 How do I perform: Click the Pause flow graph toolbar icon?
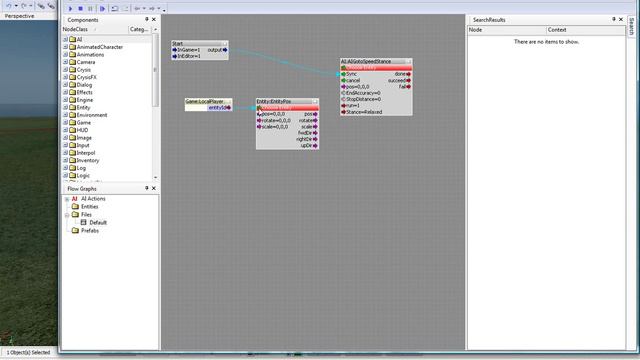pyautogui.click(x=90, y=8)
